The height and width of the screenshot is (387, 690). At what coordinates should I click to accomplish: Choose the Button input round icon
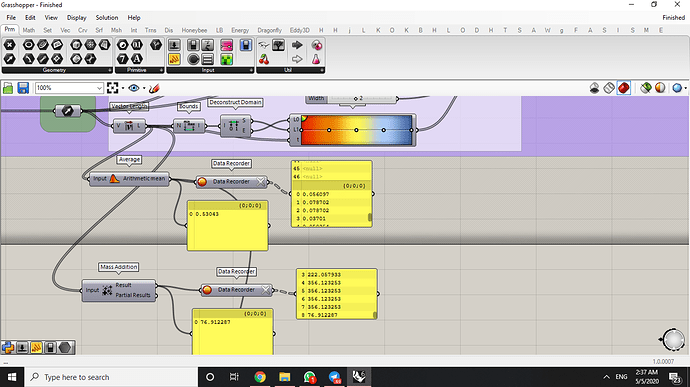tap(193, 59)
